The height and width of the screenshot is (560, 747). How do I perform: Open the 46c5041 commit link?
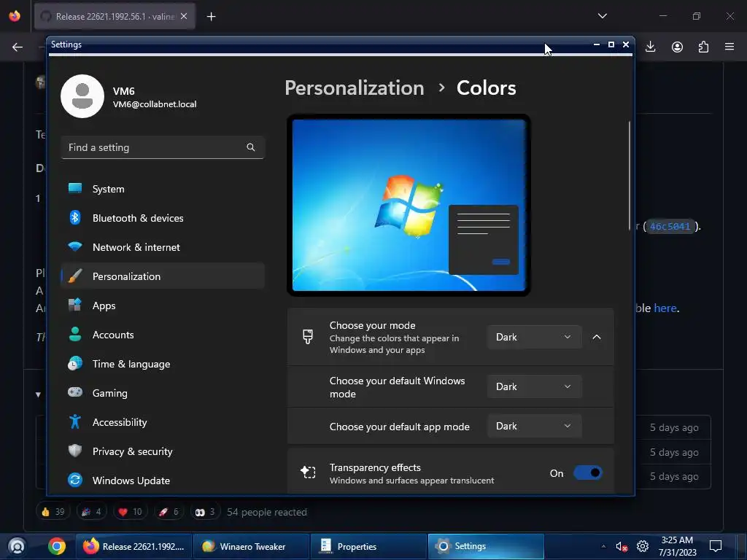point(670,226)
